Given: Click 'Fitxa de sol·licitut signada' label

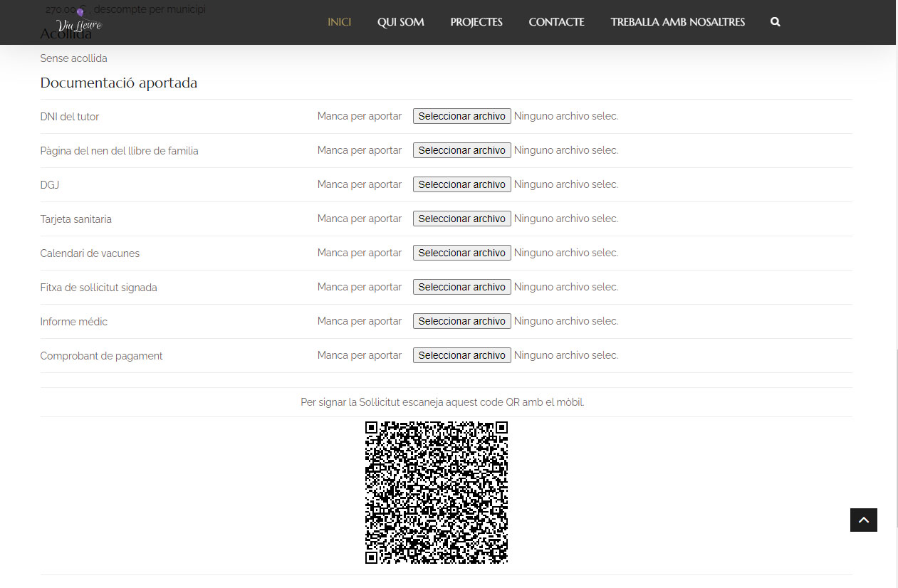Looking at the screenshot, I should pos(98,288).
